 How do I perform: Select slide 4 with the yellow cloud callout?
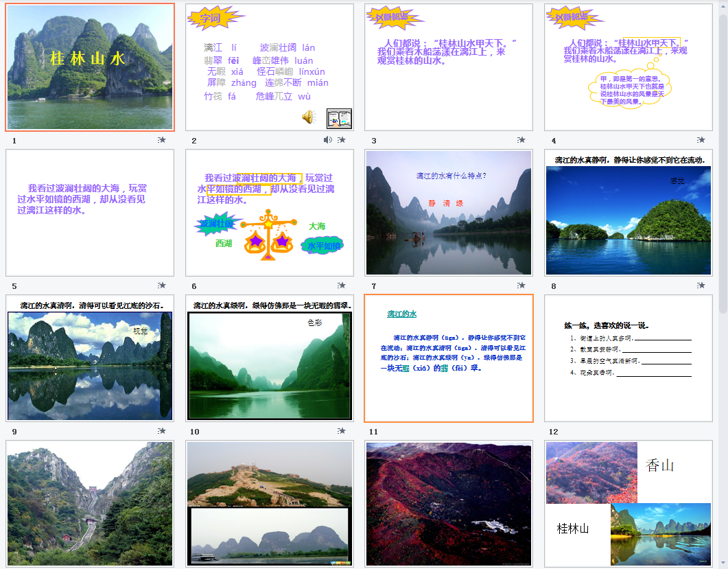[x=629, y=67]
